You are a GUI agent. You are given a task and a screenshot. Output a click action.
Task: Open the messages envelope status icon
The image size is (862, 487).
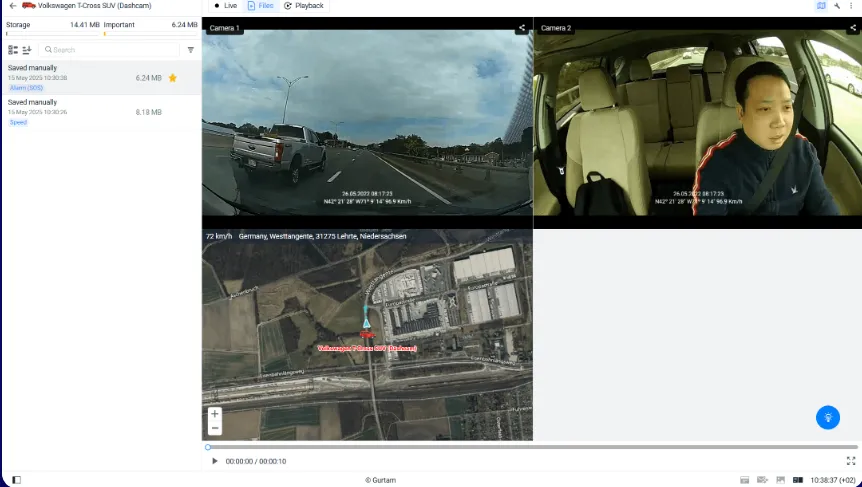[762, 480]
